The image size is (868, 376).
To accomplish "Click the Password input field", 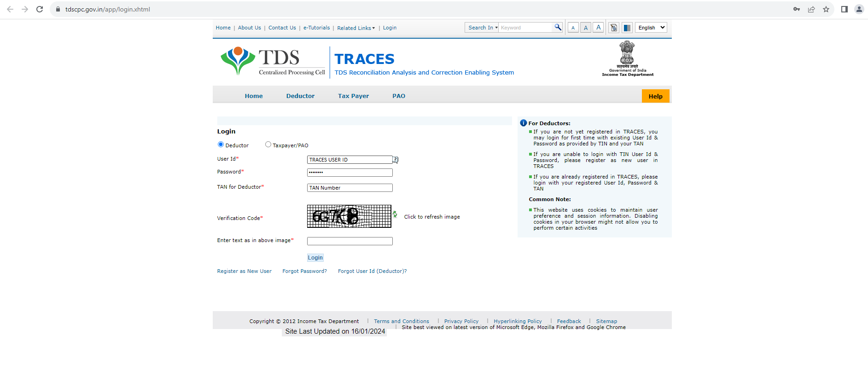I will tap(350, 173).
